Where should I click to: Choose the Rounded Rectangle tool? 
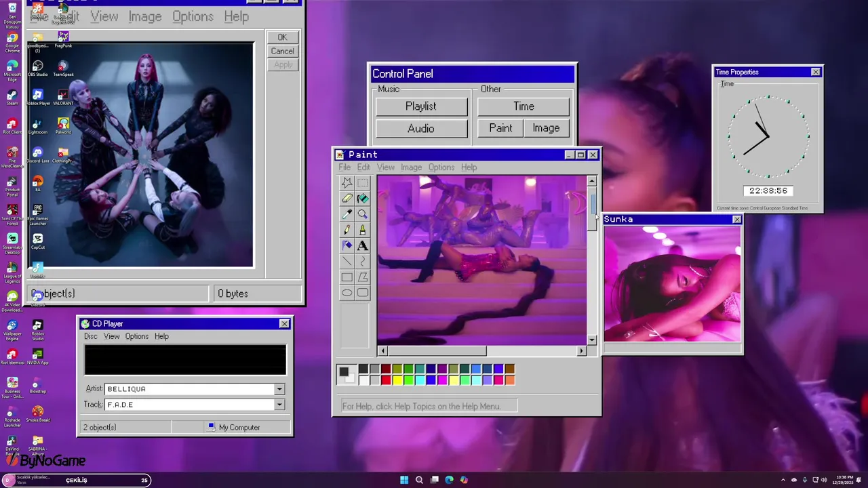point(363,293)
